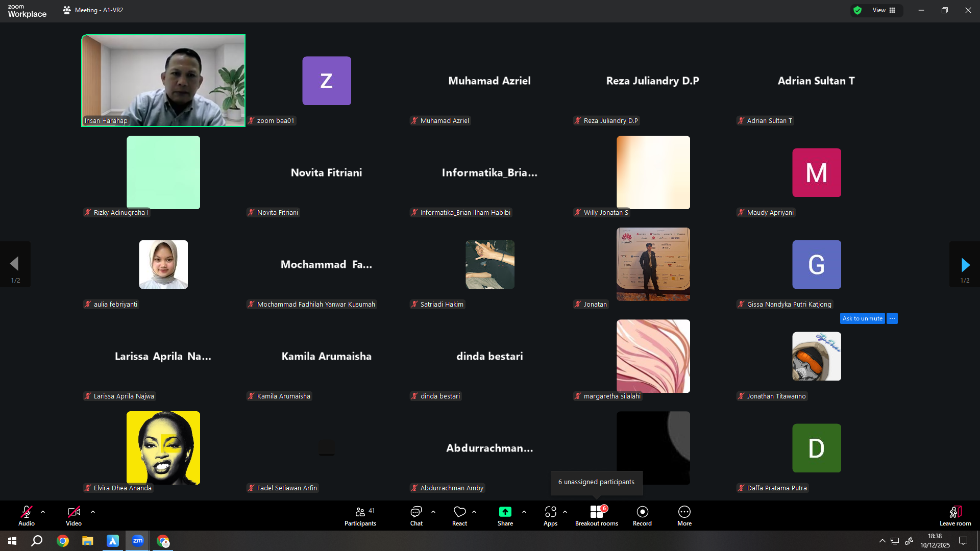980x551 pixels.
Task: Select Insan Harahap's video tile
Action: tap(163, 81)
